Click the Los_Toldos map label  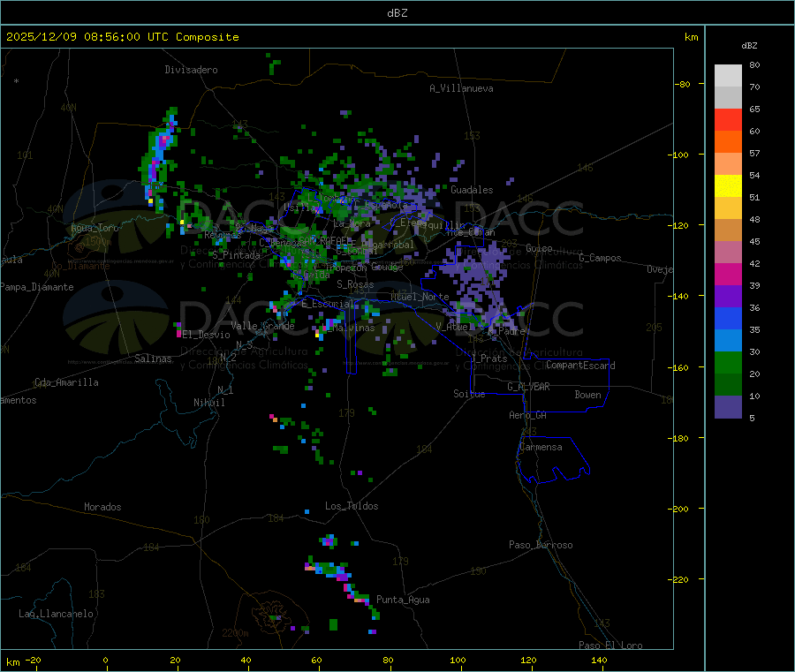[x=352, y=506]
